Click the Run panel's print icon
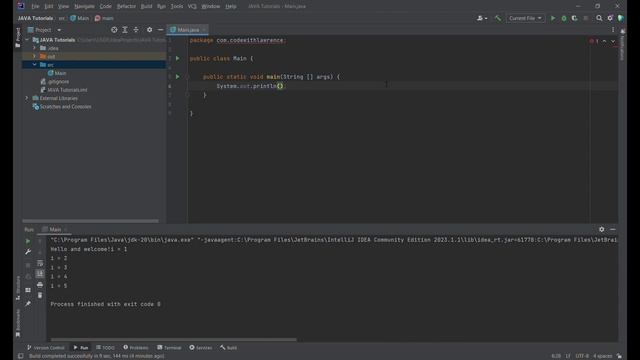Image resolution: width=640 pixels, height=360 pixels. [40, 284]
